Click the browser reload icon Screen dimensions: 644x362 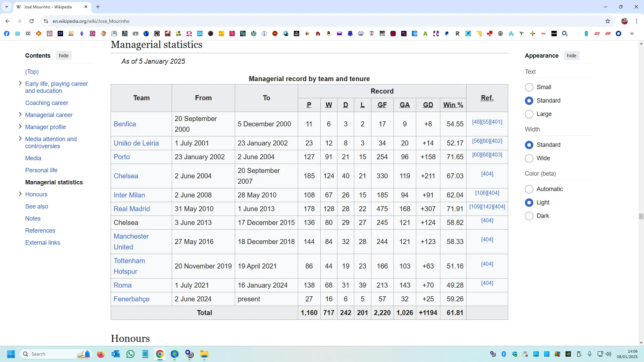[x=32, y=21]
